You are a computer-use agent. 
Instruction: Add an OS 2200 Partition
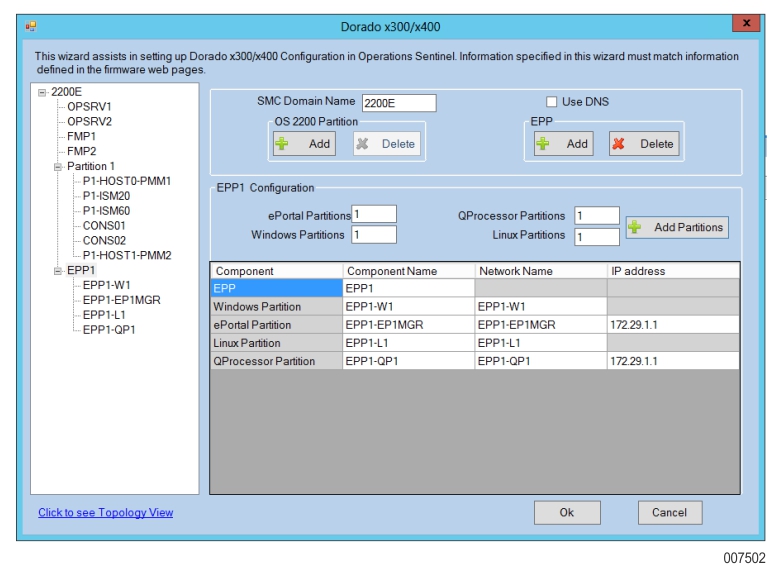coord(304,144)
